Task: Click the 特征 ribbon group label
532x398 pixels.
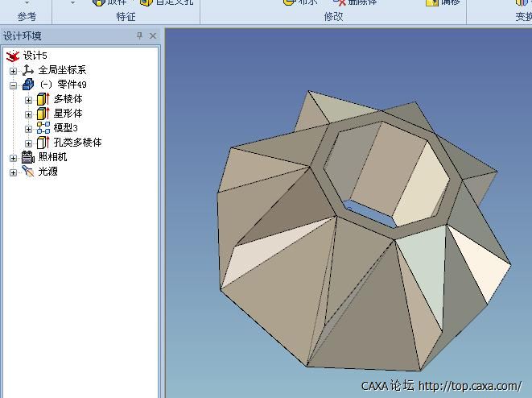Action: point(126,16)
